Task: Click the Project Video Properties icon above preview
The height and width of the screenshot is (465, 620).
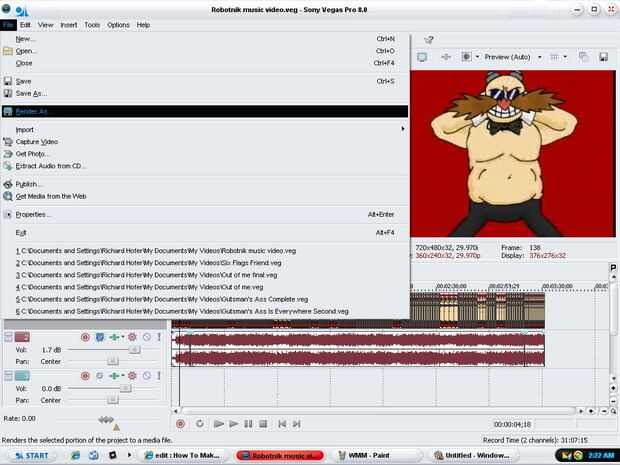Action: click(x=422, y=57)
